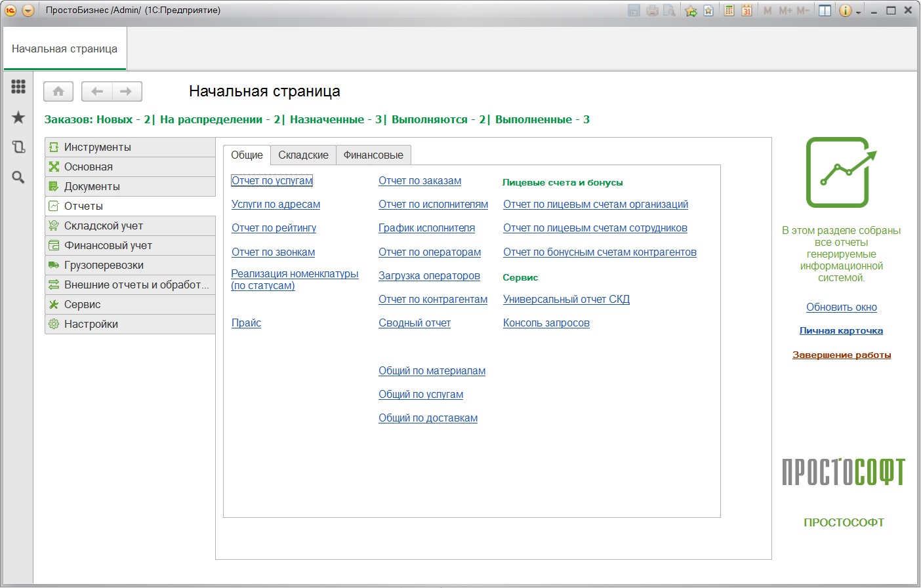This screenshot has height=588, width=921.
Task: Open Настройки section in left menu
Action: click(91, 324)
